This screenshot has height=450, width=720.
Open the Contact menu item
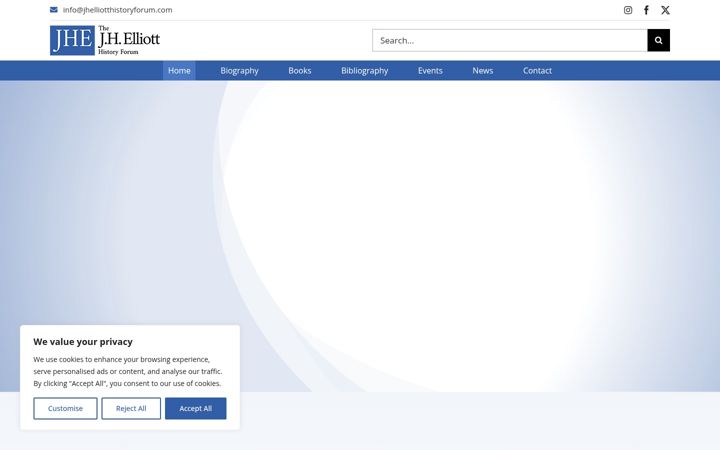tap(537, 71)
